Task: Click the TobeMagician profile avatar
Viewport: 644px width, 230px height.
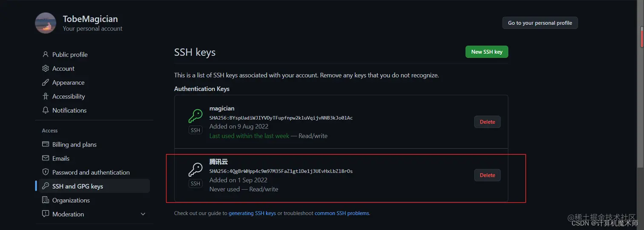Action: [46, 23]
